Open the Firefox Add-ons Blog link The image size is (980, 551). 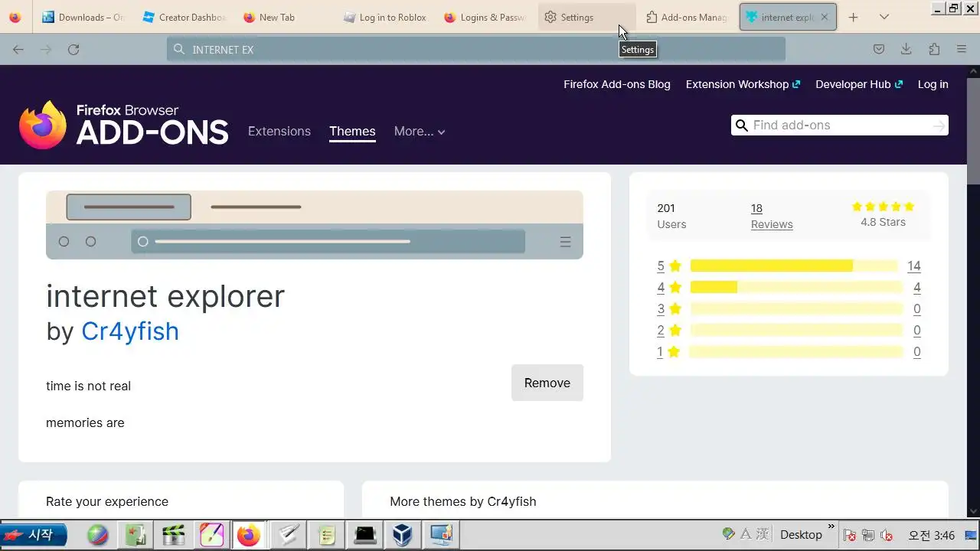pos(617,84)
